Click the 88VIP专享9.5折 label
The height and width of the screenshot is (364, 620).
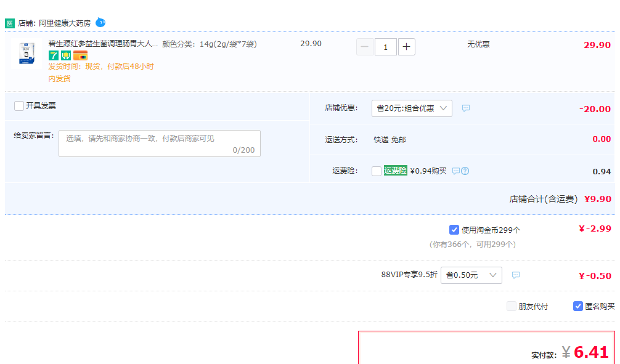click(x=409, y=275)
